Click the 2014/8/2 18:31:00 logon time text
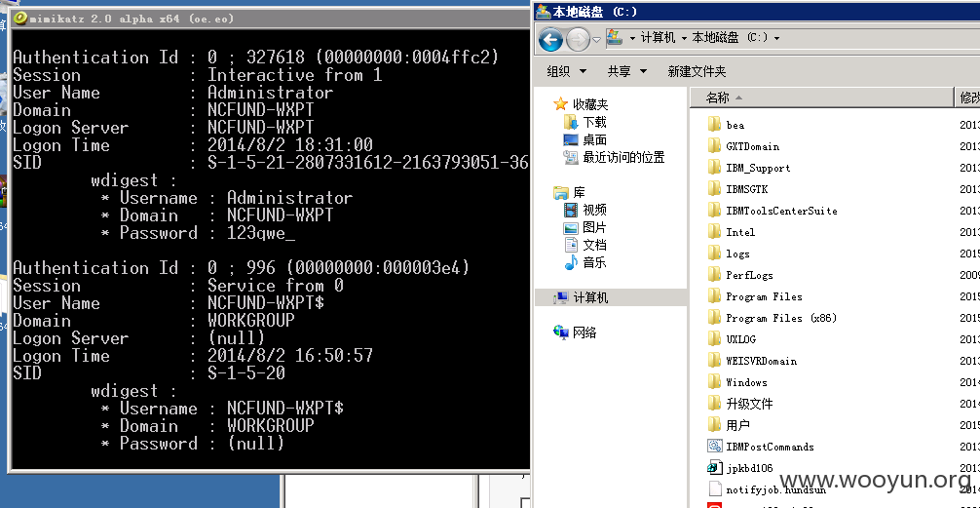Image resolution: width=980 pixels, height=508 pixels. coord(290,145)
